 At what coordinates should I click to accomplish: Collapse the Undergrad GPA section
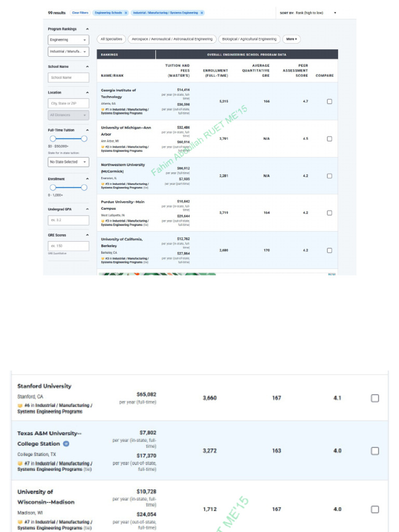point(87,209)
